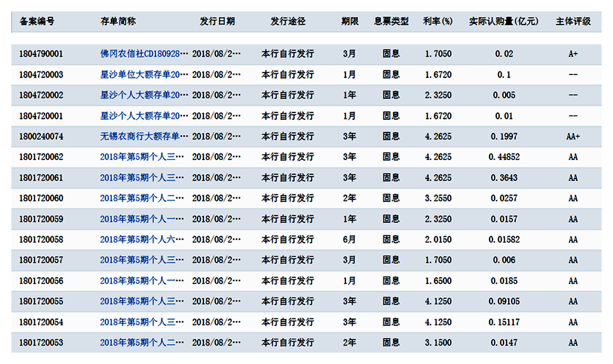The image size is (613, 364).
Task: Click subscription amount 0.44852
Action: (x=504, y=157)
